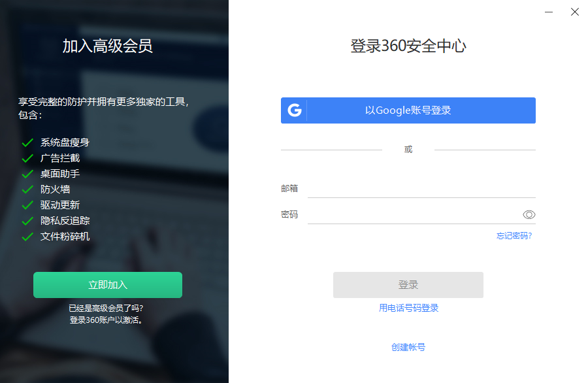Click the 已经是高级会员了吗? text
This screenshot has width=588, height=383.
106,308
